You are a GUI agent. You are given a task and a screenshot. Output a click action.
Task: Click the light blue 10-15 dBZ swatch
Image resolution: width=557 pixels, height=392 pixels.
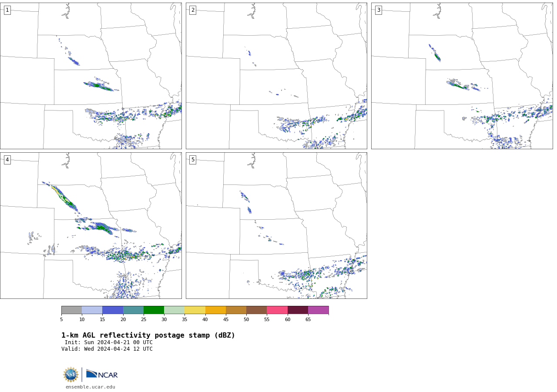click(x=92, y=310)
